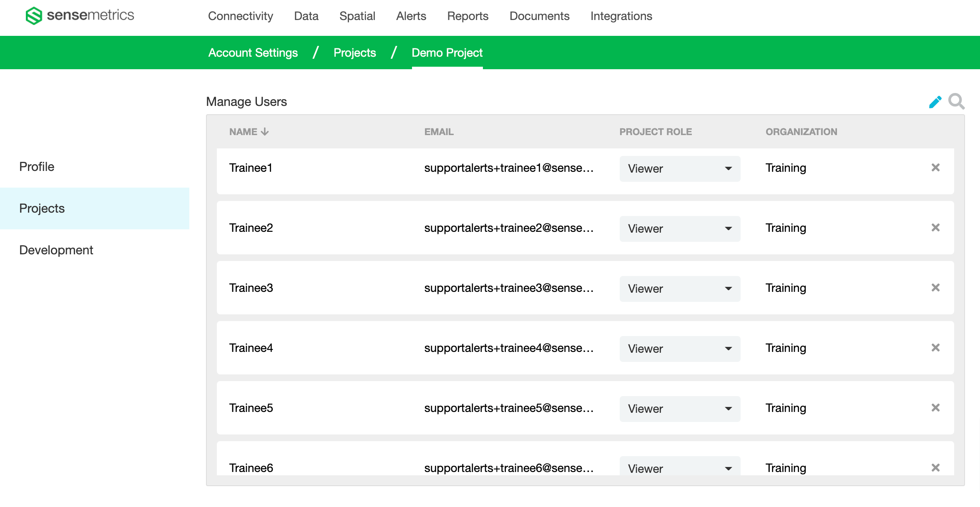Open the Connectivity menu

coord(241,16)
